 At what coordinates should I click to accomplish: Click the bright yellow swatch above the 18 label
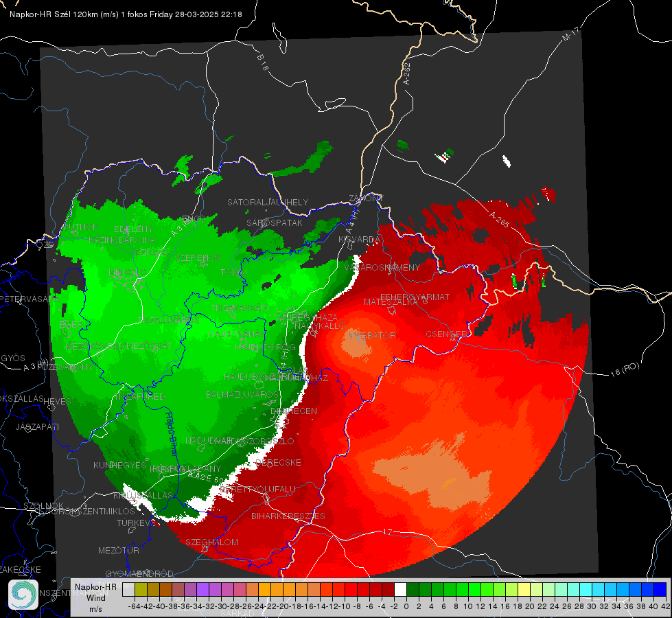524,590
